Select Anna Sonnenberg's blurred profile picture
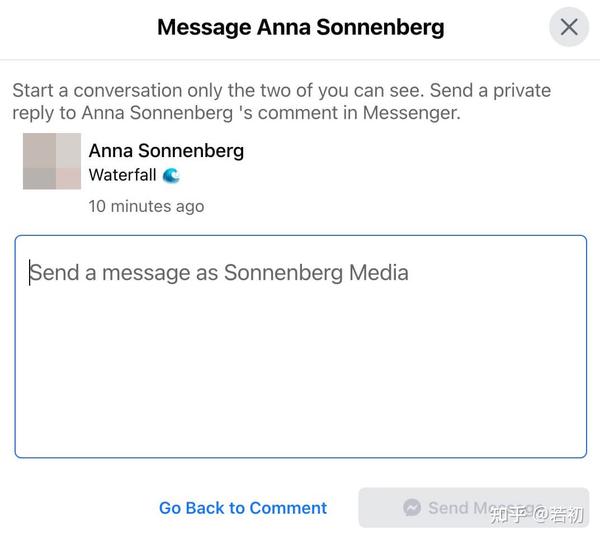 (x=52, y=161)
